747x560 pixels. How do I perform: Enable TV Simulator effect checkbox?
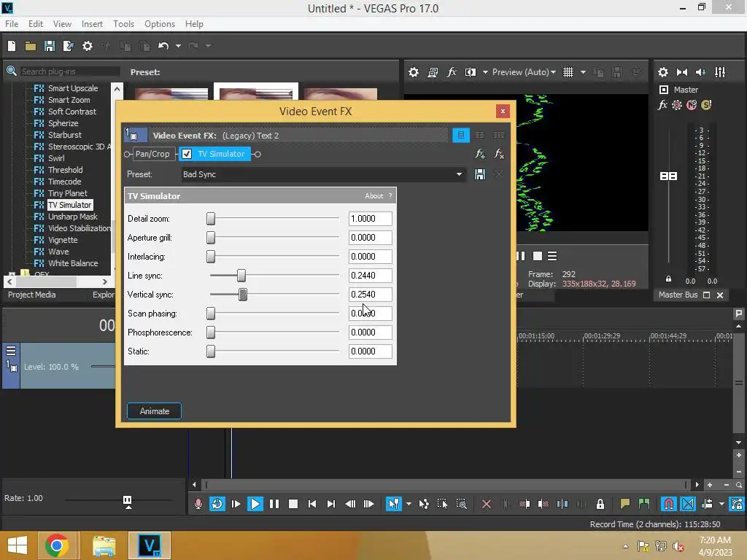tap(187, 154)
